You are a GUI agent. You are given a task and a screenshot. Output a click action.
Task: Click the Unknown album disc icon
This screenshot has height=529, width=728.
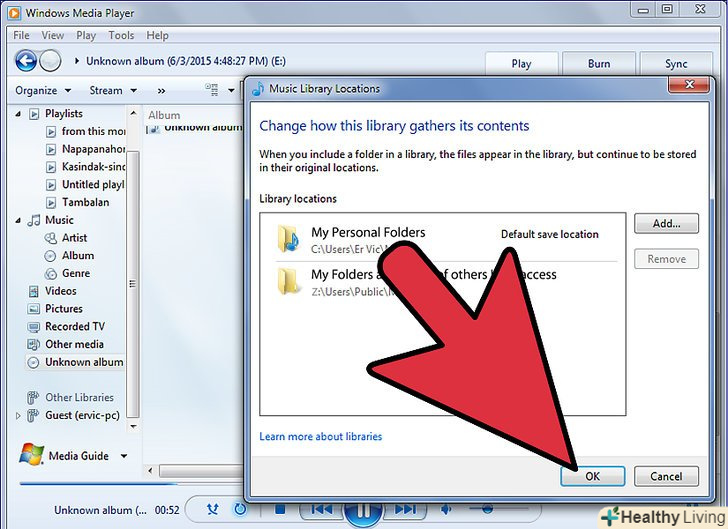click(33, 362)
